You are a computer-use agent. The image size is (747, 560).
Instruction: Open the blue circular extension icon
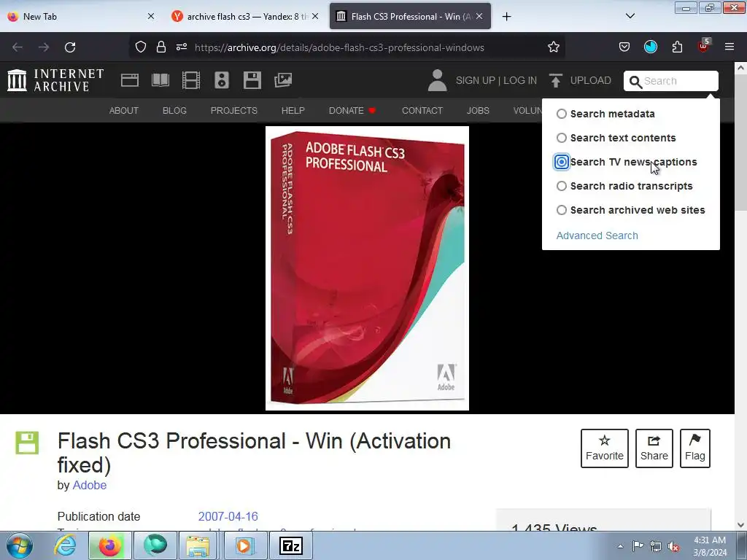click(x=650, y=47)
